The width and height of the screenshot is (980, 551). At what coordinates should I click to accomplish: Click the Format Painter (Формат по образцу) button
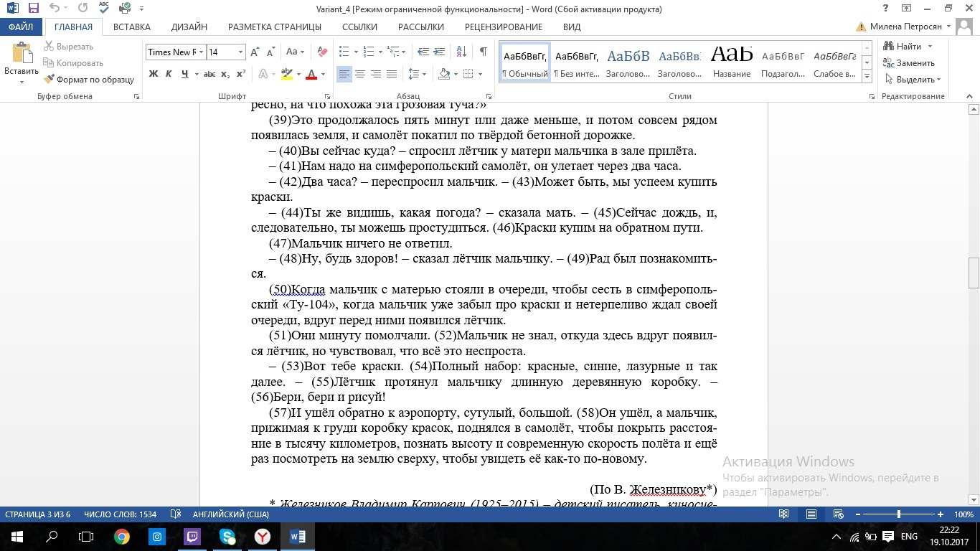pyautogui.click(x=89, y=80)
